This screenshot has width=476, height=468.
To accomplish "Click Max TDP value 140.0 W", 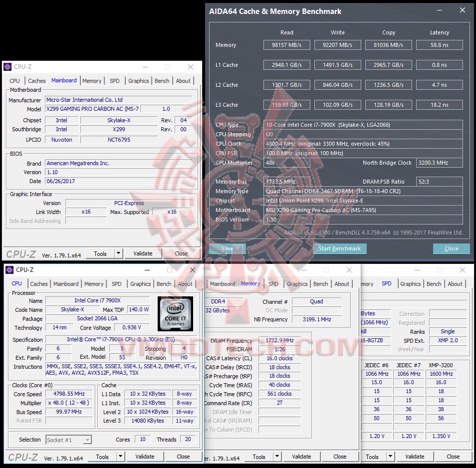I will [x=139, y=309].
